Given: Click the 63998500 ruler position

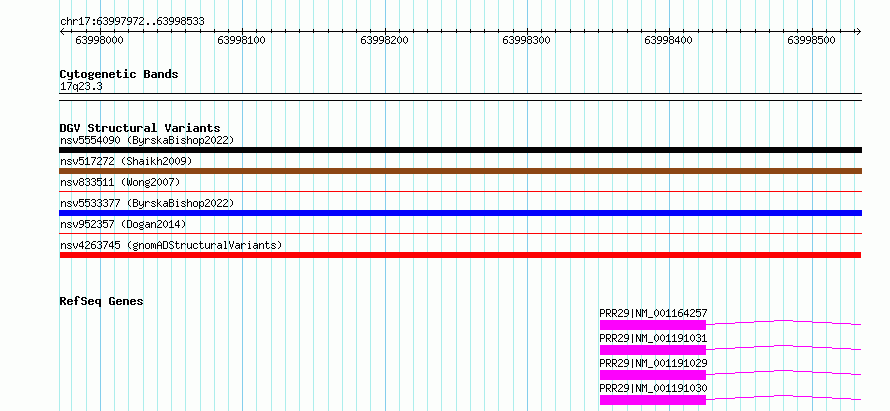Looking at the screenshot, I should [811, 40].
